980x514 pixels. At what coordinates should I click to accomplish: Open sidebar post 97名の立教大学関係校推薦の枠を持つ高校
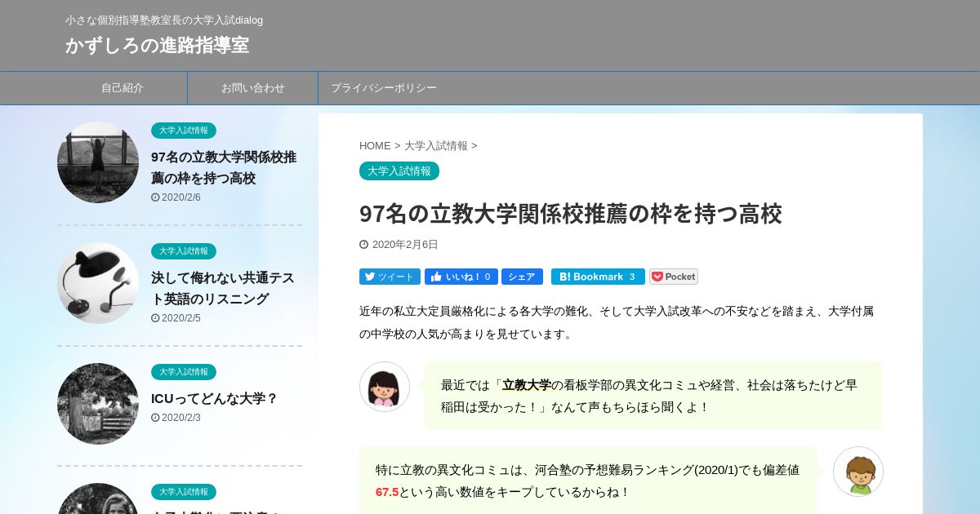click(x=224, y=167)
